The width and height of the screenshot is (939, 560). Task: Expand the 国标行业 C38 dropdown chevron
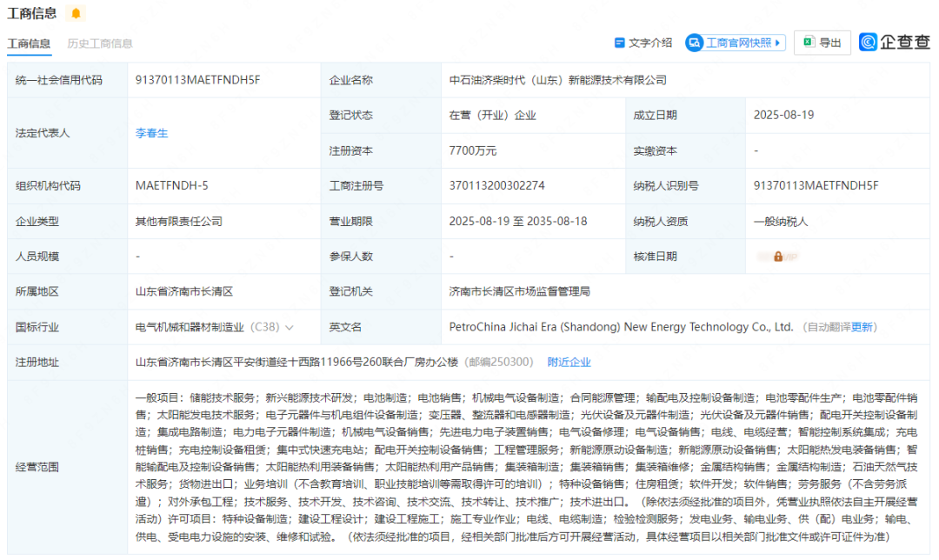click(290, 328)
